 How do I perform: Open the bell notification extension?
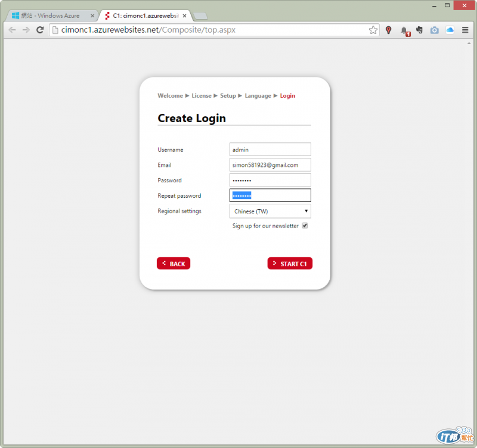tap(405, 31)
